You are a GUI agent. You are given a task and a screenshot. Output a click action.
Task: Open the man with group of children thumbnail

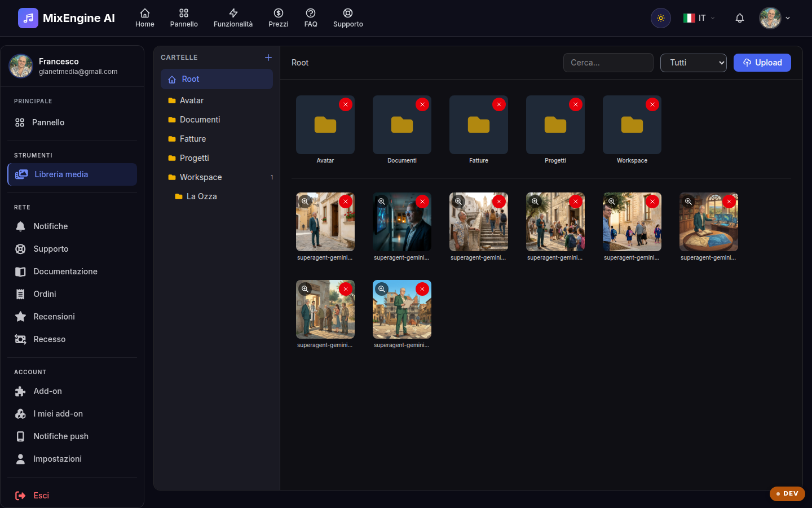(555, 222)
